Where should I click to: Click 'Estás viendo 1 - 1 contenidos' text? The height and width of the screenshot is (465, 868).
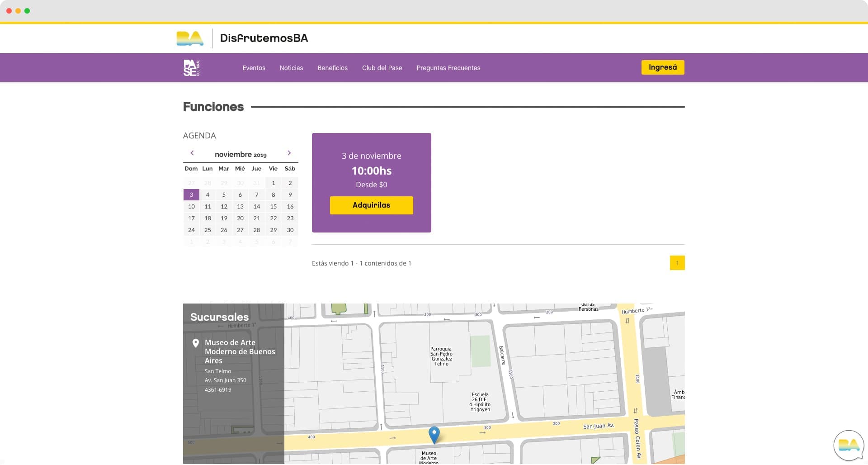(362, 264)
